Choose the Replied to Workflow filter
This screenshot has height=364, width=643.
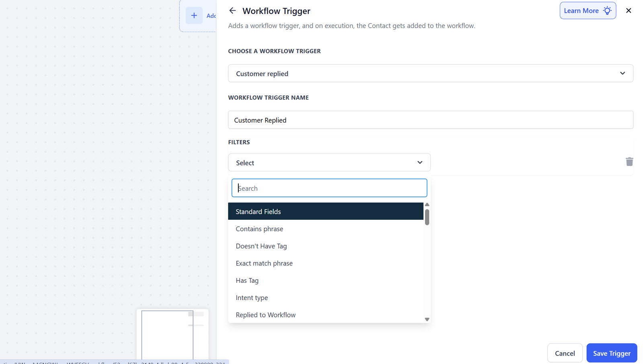tap(326, 315)
